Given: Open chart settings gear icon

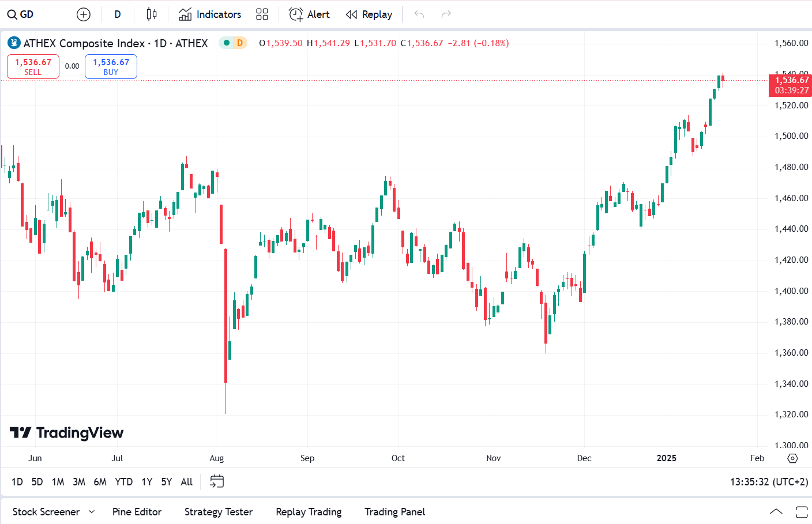Looking at the screenshot, I should (793, 458).
